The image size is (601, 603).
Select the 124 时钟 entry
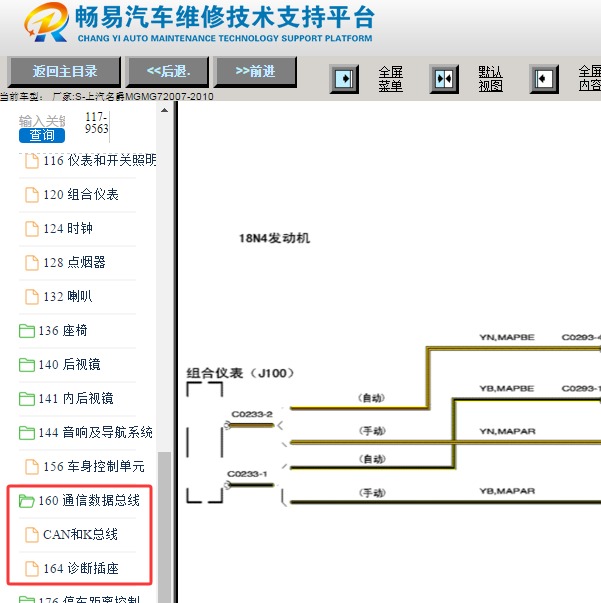pyautogui.click(x=68, y=228)
